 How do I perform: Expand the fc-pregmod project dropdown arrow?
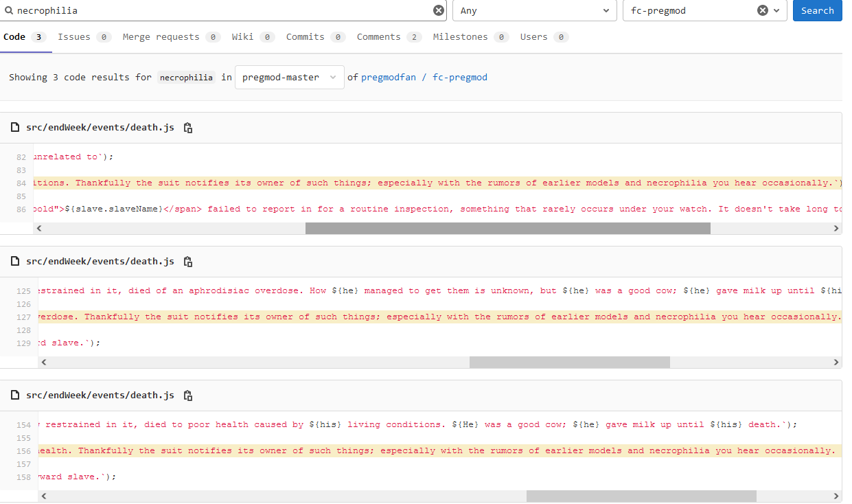(777, 10)
